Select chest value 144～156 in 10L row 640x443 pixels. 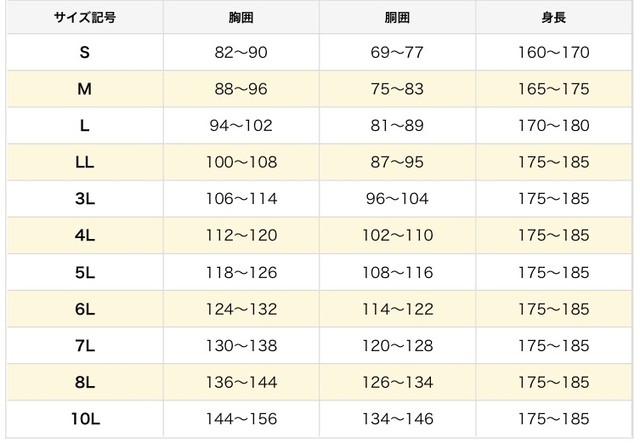coord(241,419)
